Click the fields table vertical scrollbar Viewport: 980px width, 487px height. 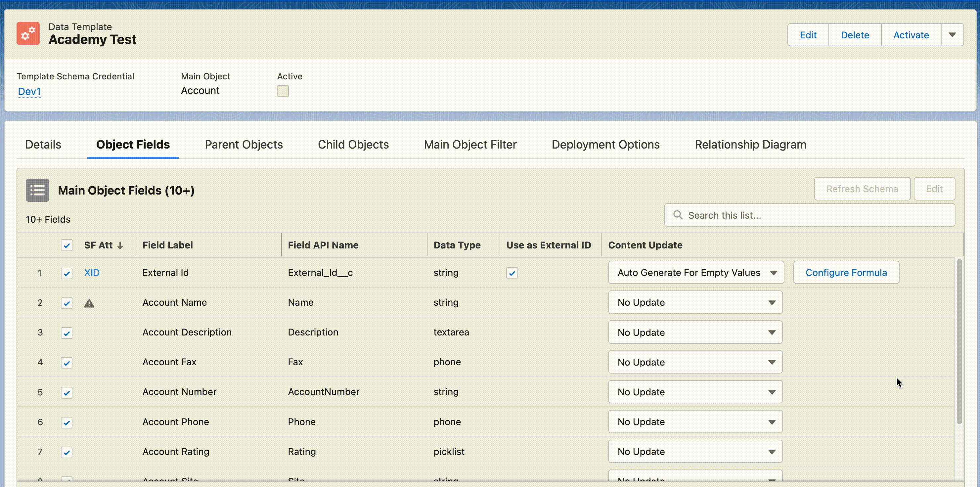point(959,341)
